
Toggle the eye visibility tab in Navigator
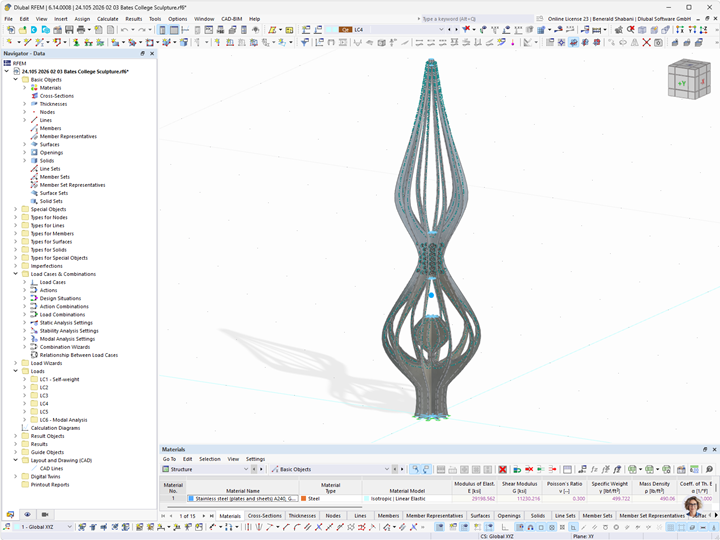pos(28,515)
